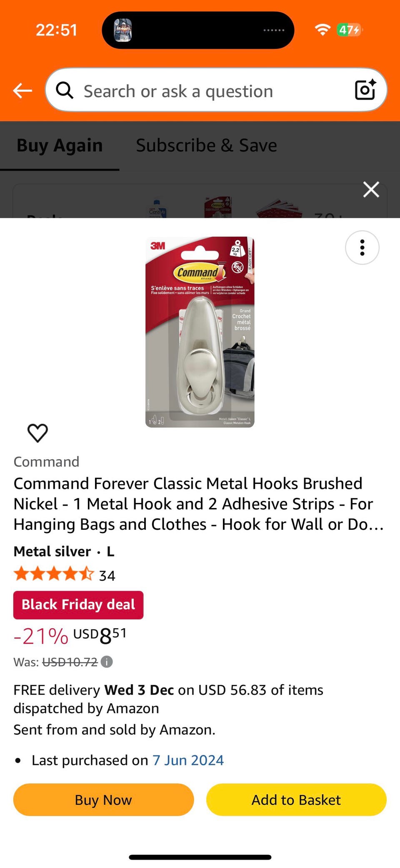Image resolution: width=400 pixels, height=868 pixels.
Task: Open the Command hook product image
Action: (200, 332)
